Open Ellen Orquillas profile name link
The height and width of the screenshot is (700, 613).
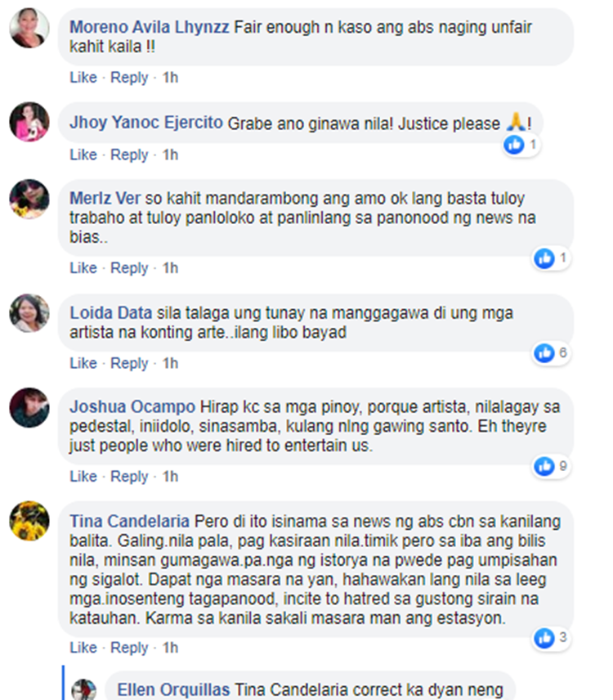coord(173,689)
